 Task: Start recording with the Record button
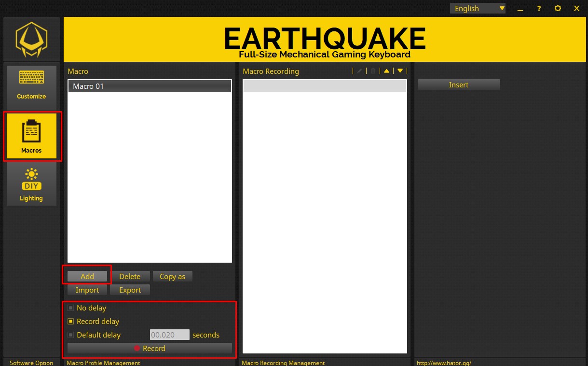(150, 348)
